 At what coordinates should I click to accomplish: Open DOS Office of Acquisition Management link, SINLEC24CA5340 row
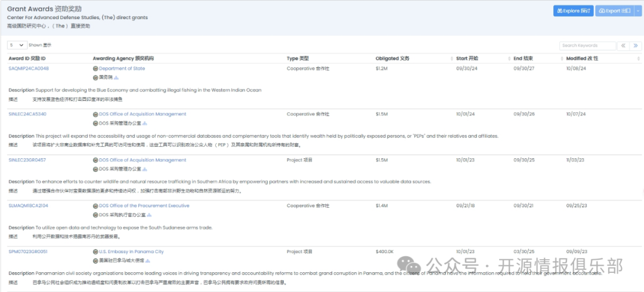pos(143,114)
